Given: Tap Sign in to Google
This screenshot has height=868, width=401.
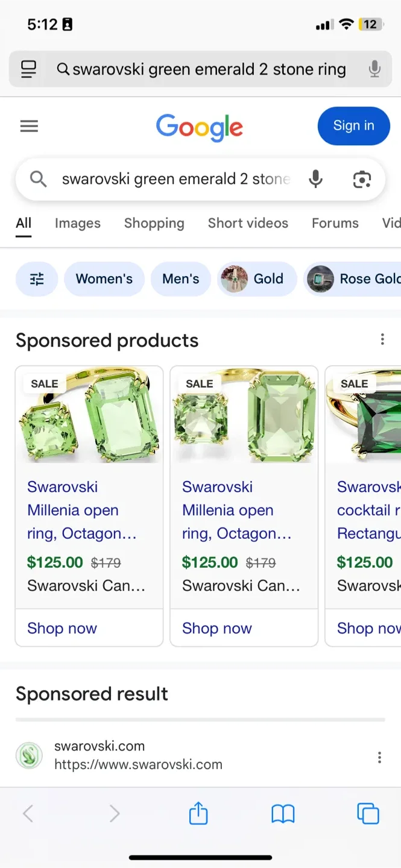Looking at the screenshot, I should pyautogui.click(x=353, y=126).
